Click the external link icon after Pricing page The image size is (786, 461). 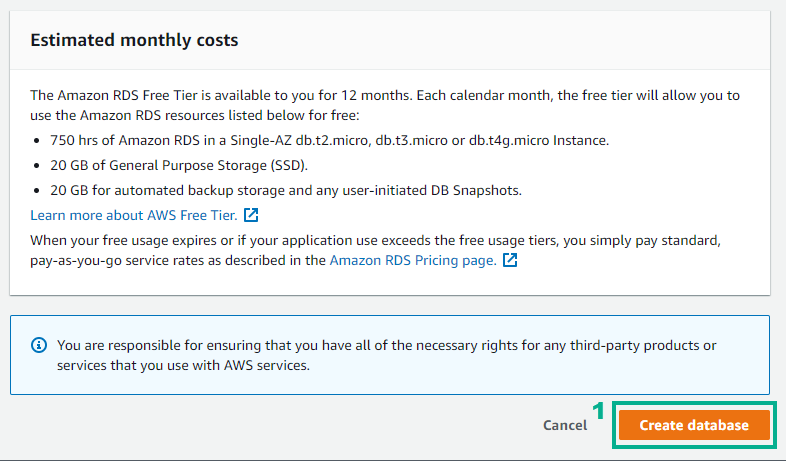point(510,260)
